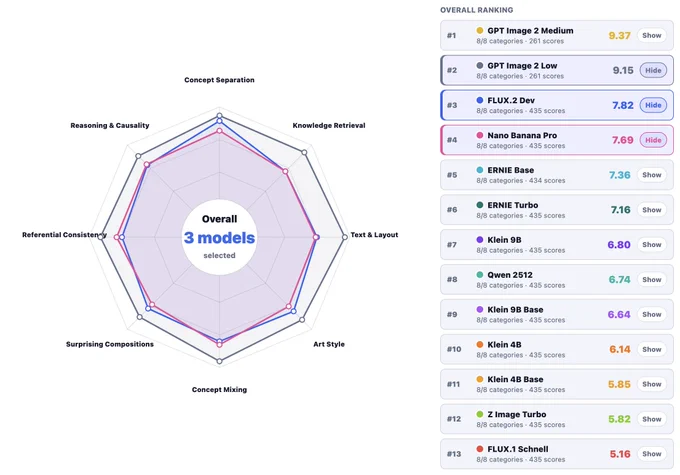Image resolution: width=680 pixels, height=475 pixels.
Task: Show FLUX.1 Schnell on chart
Action: pyautogui.click(x=651, y=454)
